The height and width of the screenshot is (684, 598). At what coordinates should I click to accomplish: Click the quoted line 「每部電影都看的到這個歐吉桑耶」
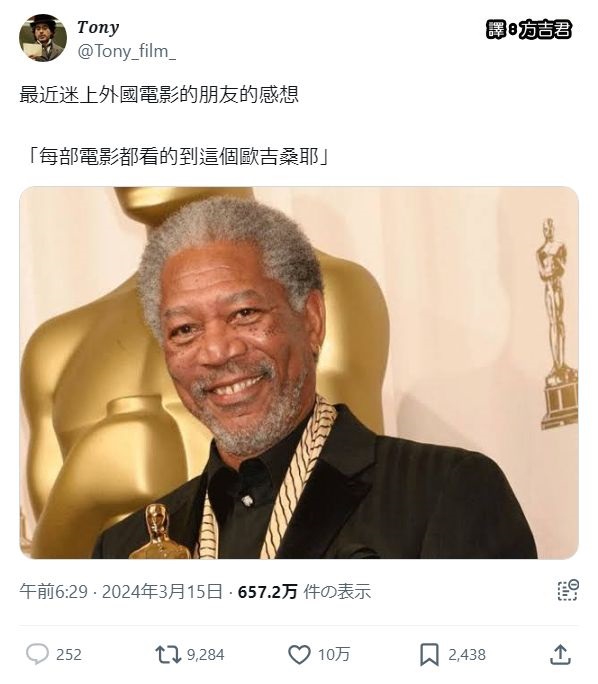click(x=176, y=157)
